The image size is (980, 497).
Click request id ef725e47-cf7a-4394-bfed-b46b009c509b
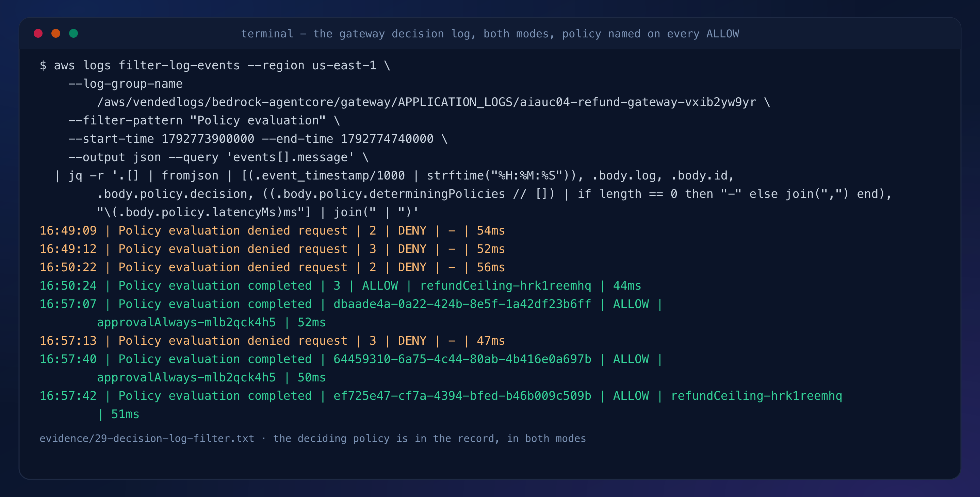click(462, 396)
